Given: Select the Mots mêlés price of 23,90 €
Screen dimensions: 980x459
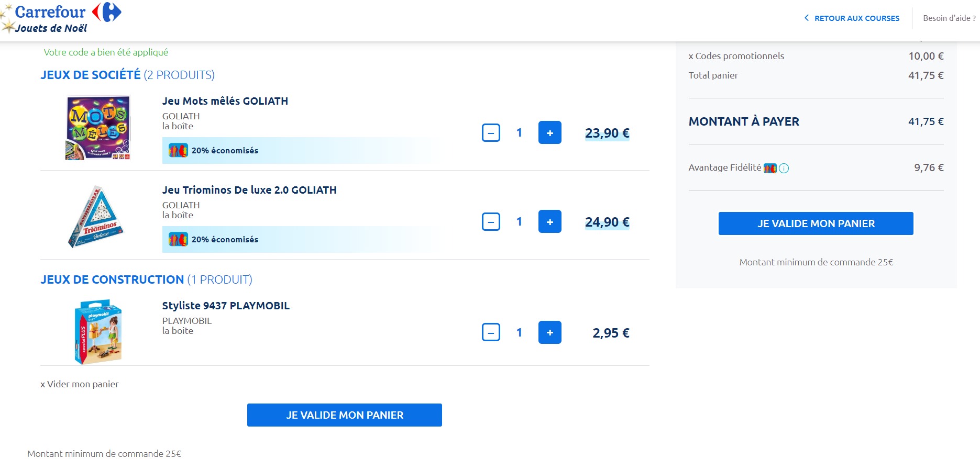Looking at the screenshot, I should (607, 133).
